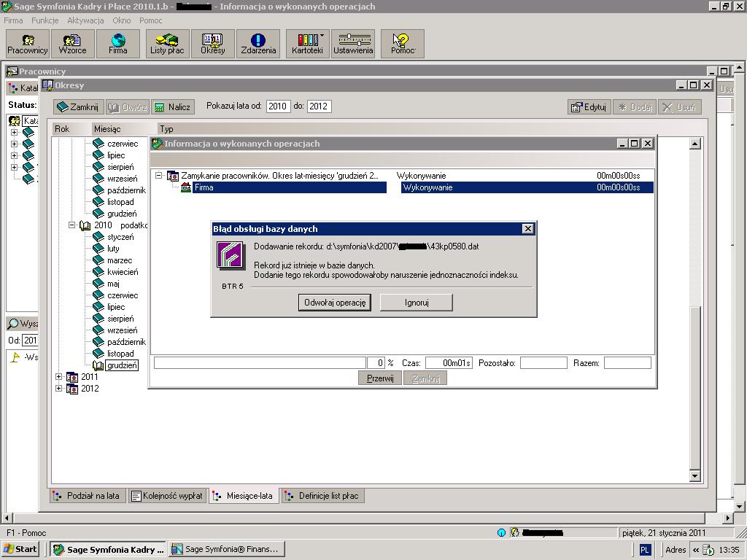
Task: Open the Okresy toolbar icon
Action: click(212, 44)
